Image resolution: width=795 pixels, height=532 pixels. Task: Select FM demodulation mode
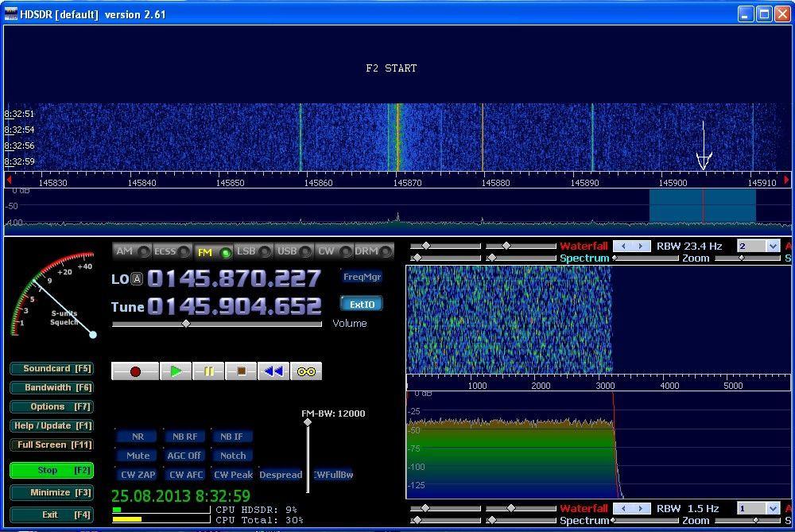pos(213,252)
